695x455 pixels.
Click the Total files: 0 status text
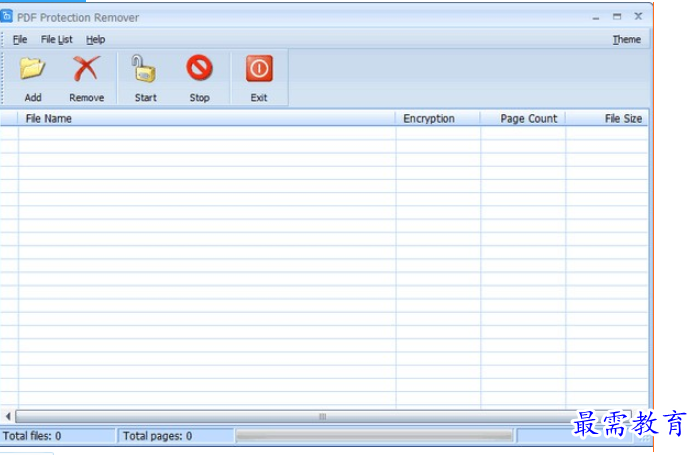point(32,436)
